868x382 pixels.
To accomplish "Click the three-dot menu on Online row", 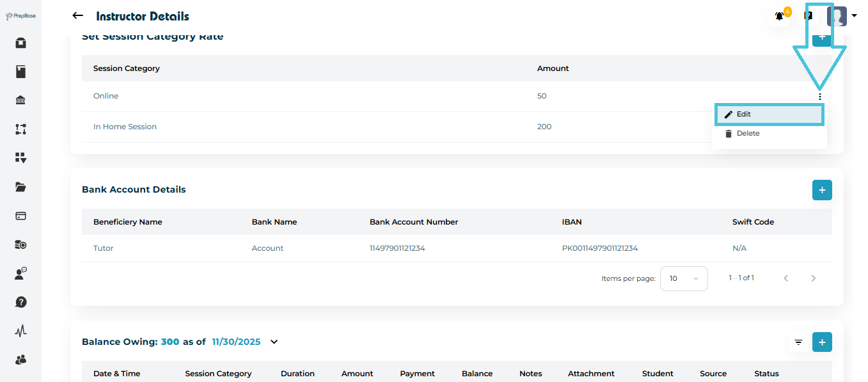I will coord(819,97).
